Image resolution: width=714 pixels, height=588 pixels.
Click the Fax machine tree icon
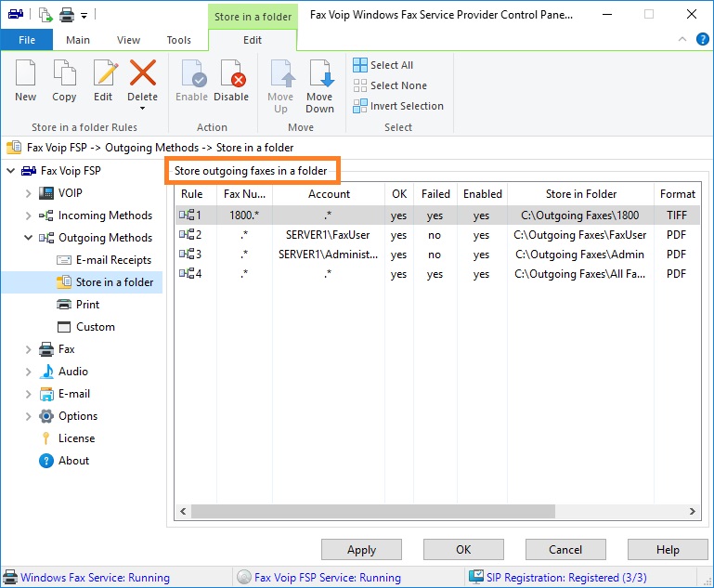(x=46, y=349)
